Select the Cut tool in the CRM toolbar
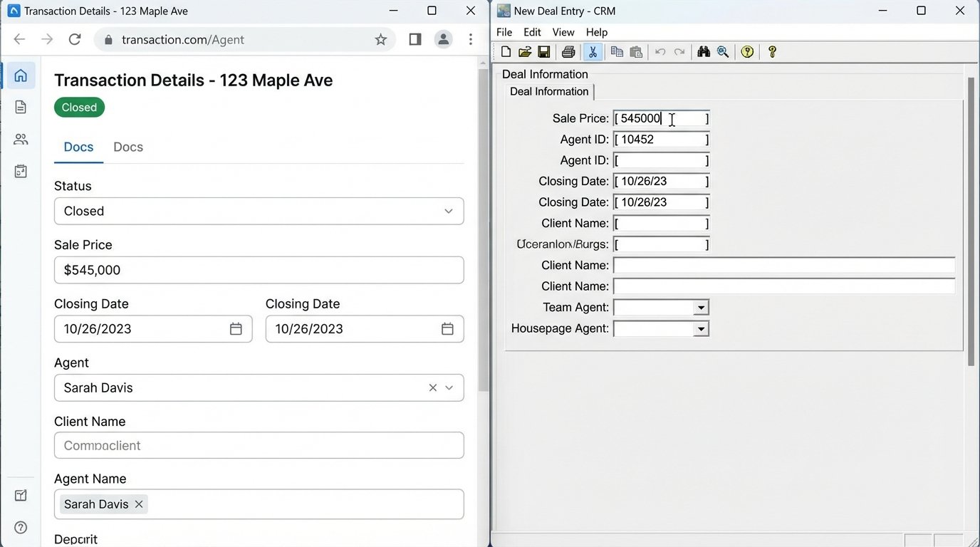 (x=593, y=51)
